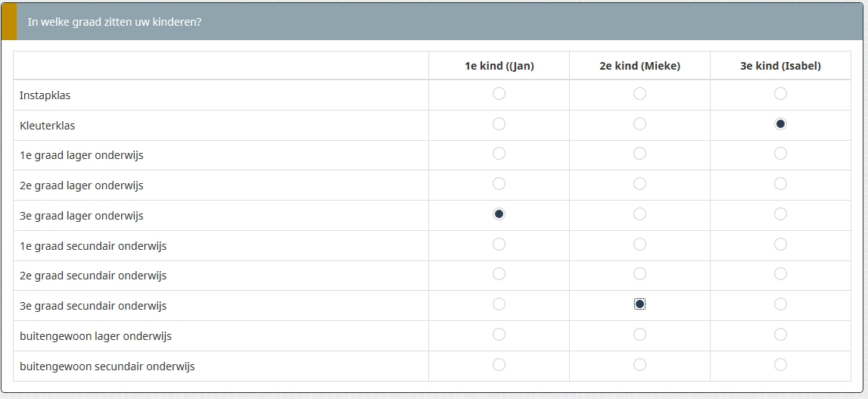Pick buitengewoon lager onderwijs for Isabel

[780, 335]
